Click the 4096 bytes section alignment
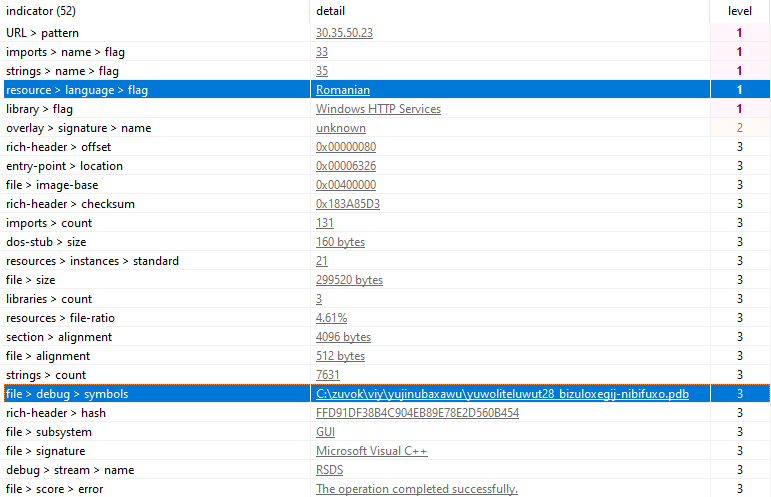The height and width of the screenshot is (497, 771). click(343, 337)
